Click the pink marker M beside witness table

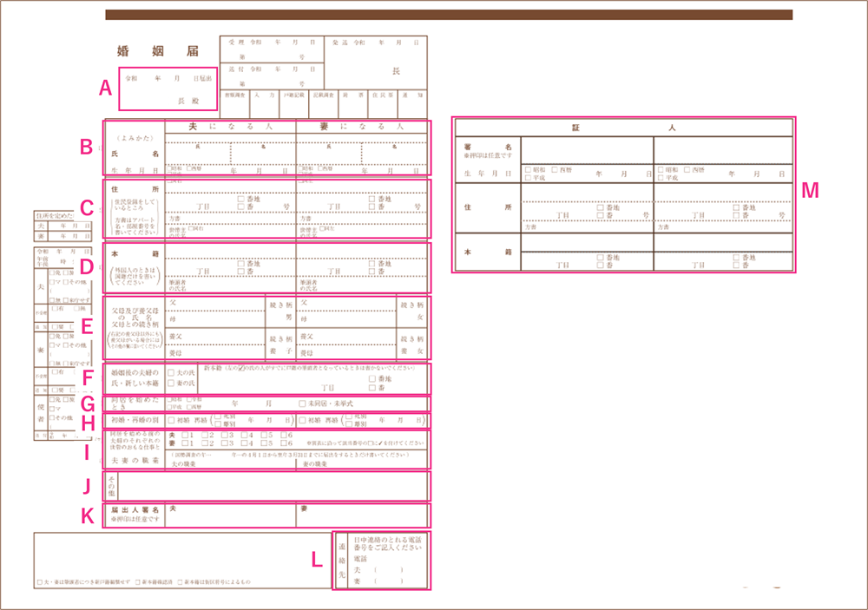(x=810, y=191)
